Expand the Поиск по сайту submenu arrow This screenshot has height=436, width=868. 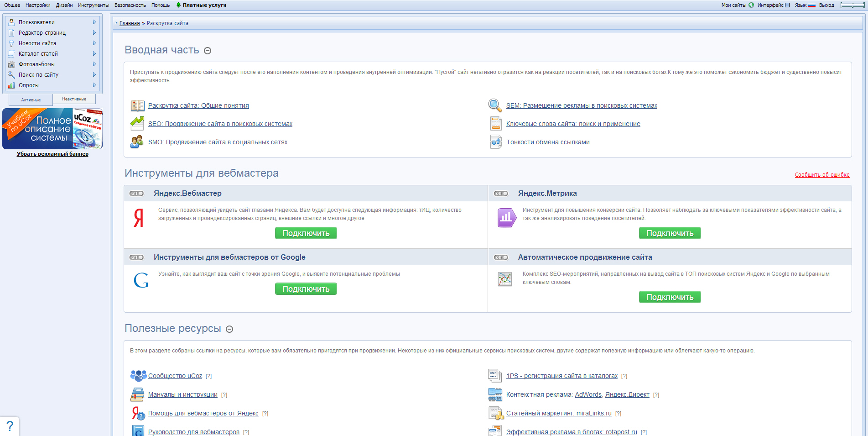click(94, 74)
